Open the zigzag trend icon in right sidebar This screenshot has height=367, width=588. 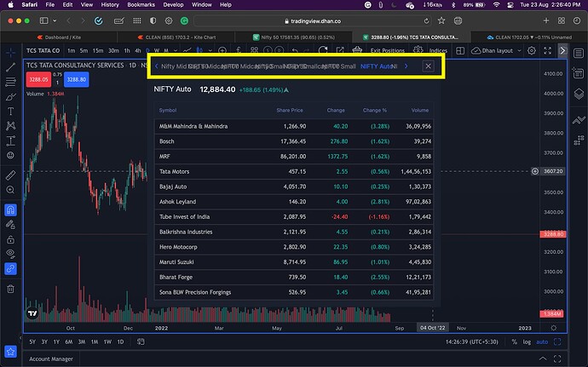[579, 120]
